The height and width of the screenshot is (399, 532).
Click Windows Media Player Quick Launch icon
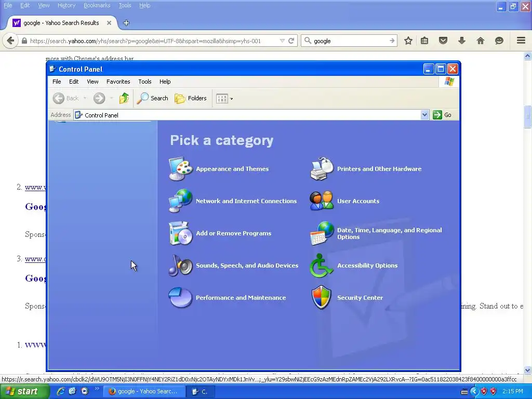pyautogui.click(x=85, y=391)
